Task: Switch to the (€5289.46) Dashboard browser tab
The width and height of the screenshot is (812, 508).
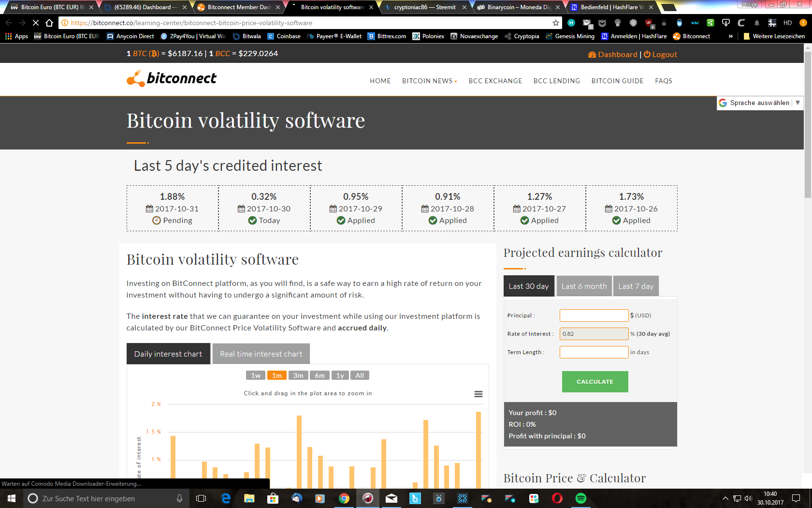Action: tap(145, 7)
